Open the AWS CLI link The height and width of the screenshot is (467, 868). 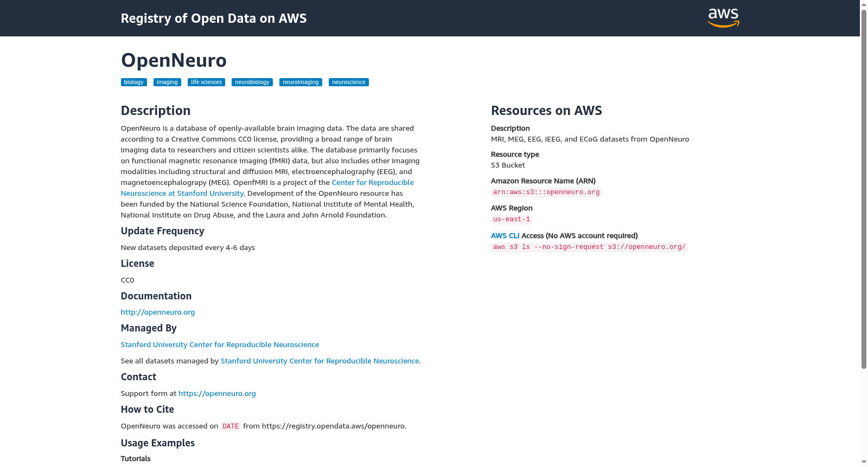coord(505,236)
